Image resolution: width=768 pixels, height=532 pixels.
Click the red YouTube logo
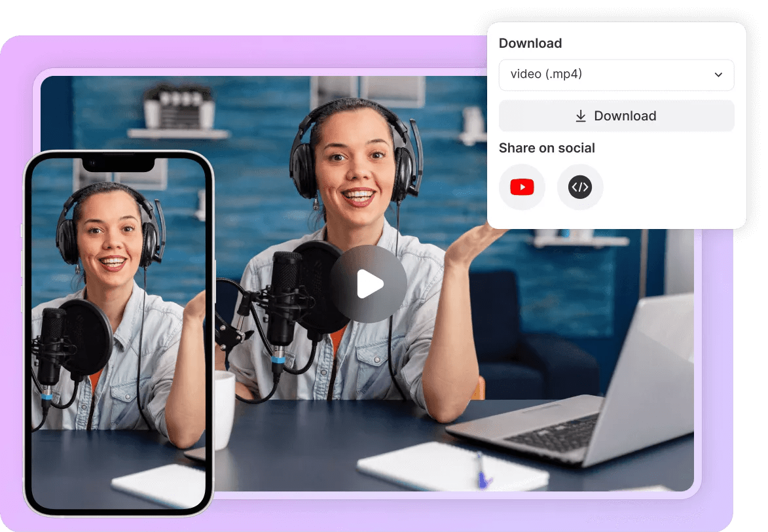[522, 187]
